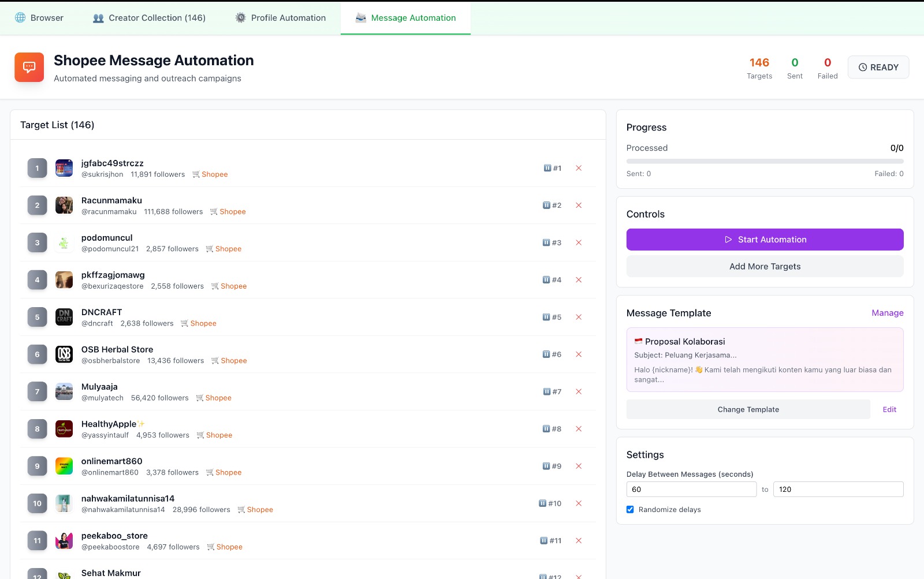Click peekaboo_store profile avatar
Screen dimensions: 924x579
pos(64,540)
